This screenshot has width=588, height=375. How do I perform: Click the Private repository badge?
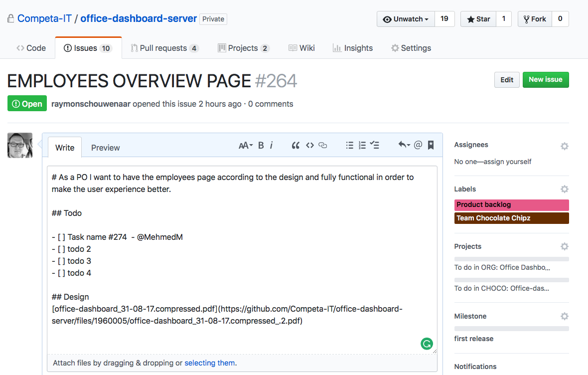pyautogui.click(x=213, y=19)
